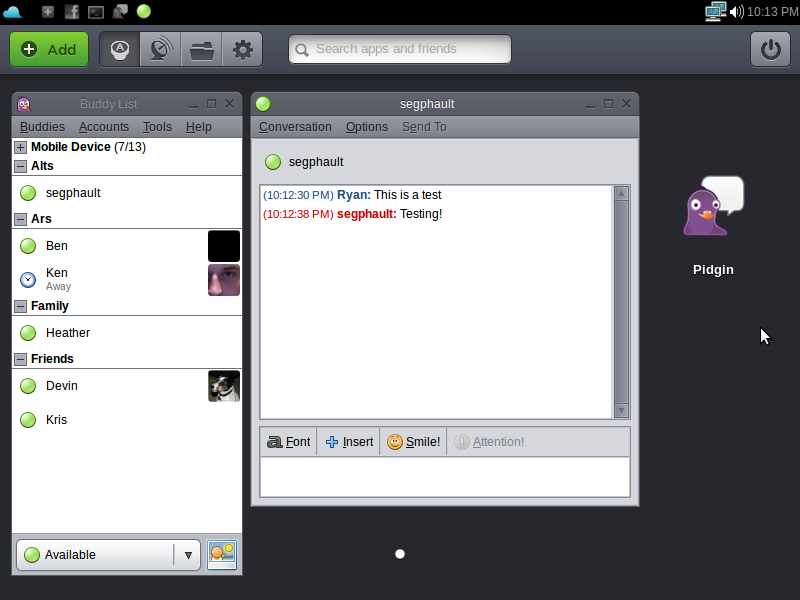Collapse the Ars group

(20, 219)
